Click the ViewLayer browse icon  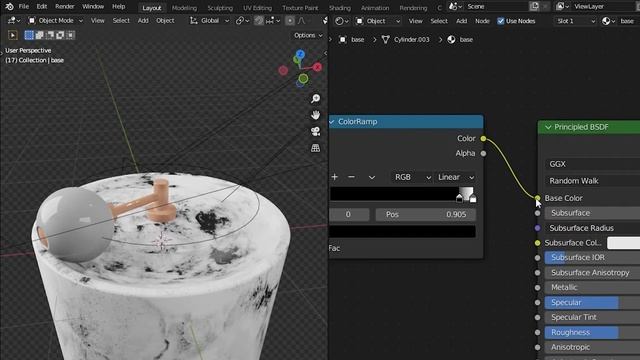[562, 7]
